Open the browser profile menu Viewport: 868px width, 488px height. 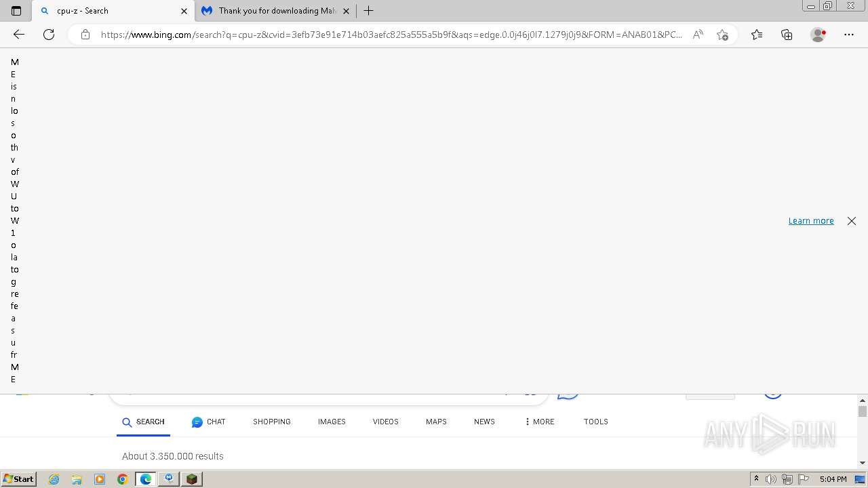[x=818, y=35]
